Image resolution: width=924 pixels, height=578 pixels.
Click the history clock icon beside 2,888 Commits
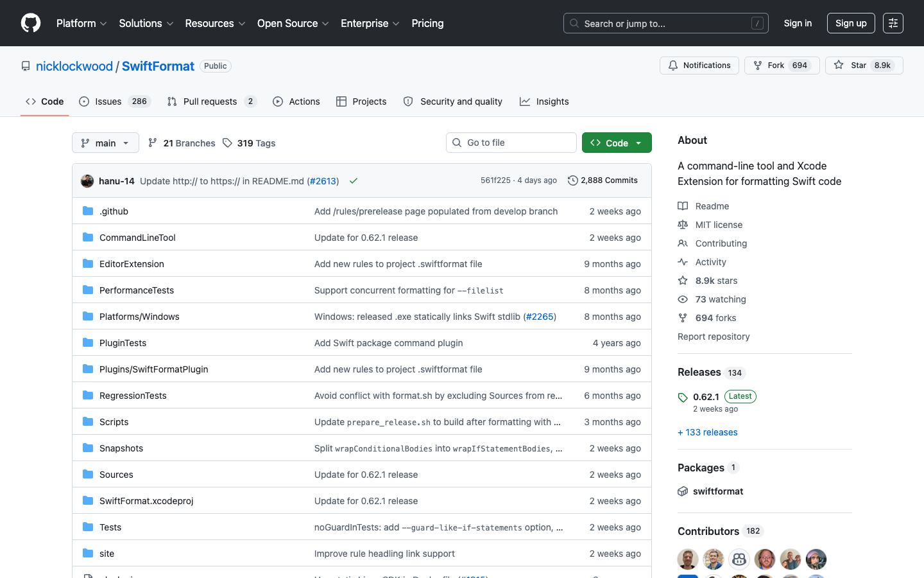tap(573, 180)
